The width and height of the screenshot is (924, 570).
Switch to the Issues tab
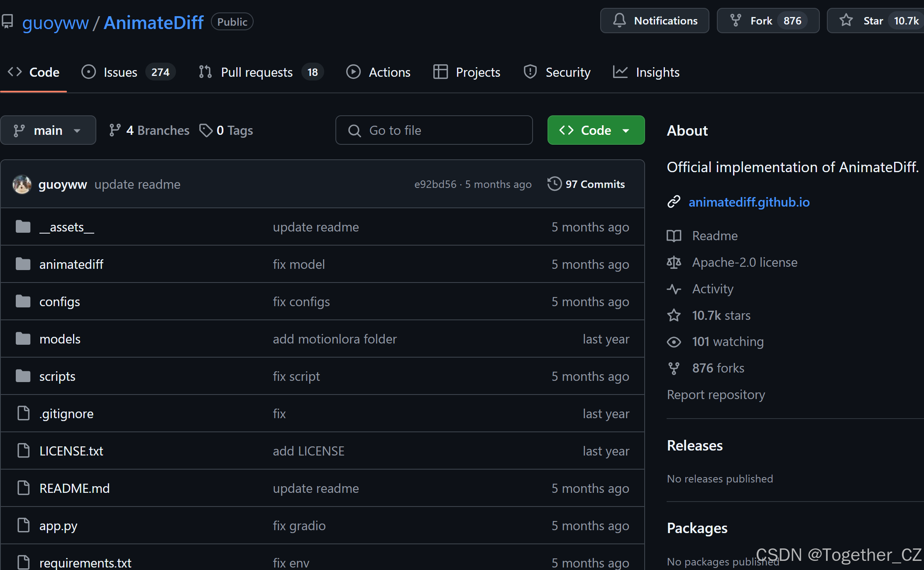(120, 72)
